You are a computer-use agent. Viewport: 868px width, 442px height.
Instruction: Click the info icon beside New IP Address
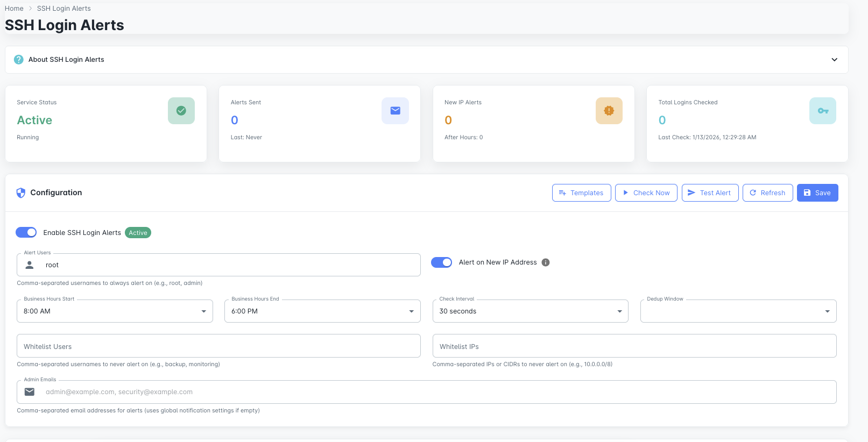(x=546, y=262)
